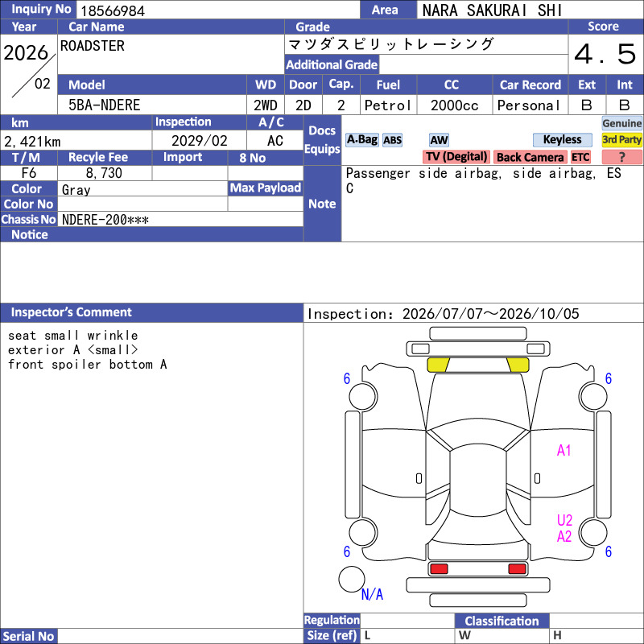Select the TV (Degital) badge

pyautogui.click(x=456, y=157)
